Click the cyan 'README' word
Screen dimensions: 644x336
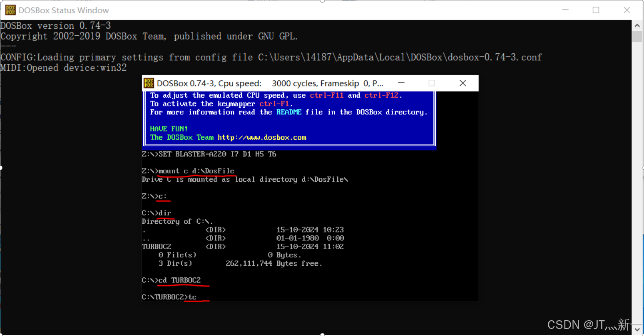pos(289,112)
